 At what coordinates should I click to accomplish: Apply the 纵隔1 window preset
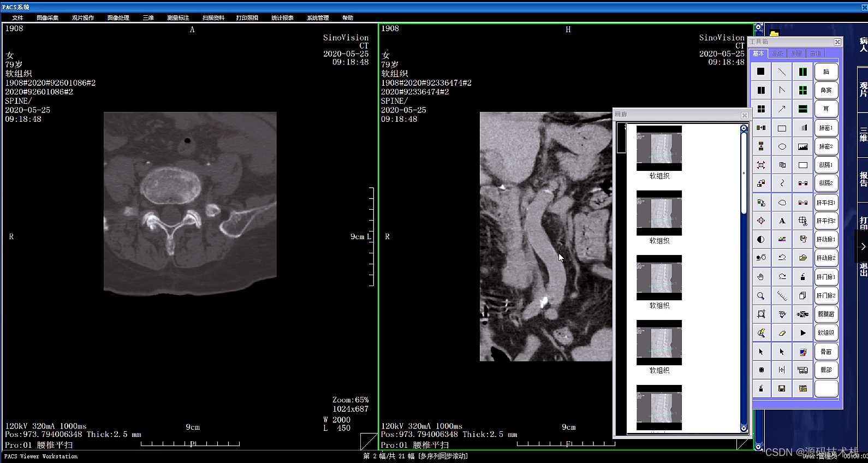826,165
